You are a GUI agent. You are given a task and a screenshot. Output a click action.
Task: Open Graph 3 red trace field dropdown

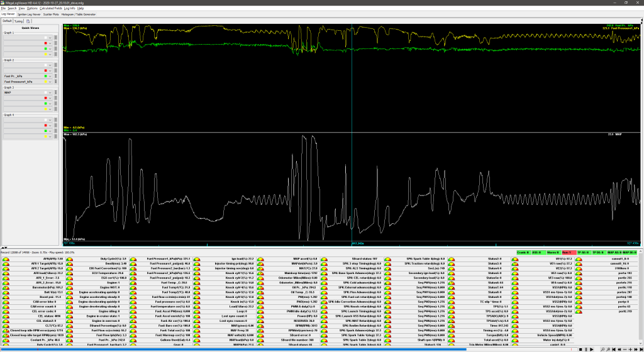[x=28, y=98]
